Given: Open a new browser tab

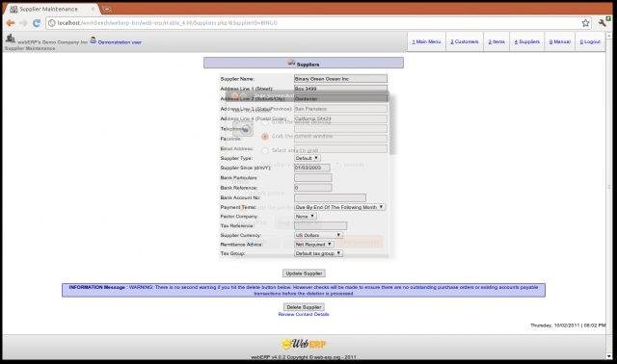Looking at the screenshot, I should pyautogui.click(x=107, y=9).
